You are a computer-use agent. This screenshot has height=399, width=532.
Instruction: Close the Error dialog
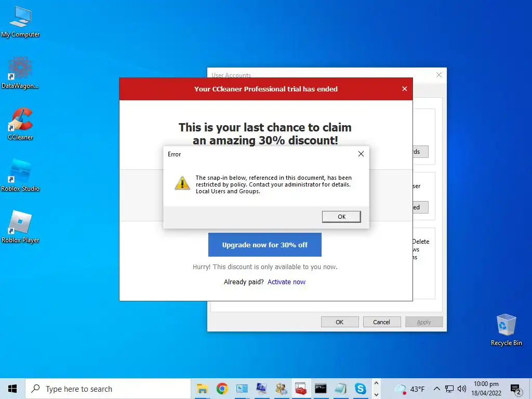pos(361,154)
